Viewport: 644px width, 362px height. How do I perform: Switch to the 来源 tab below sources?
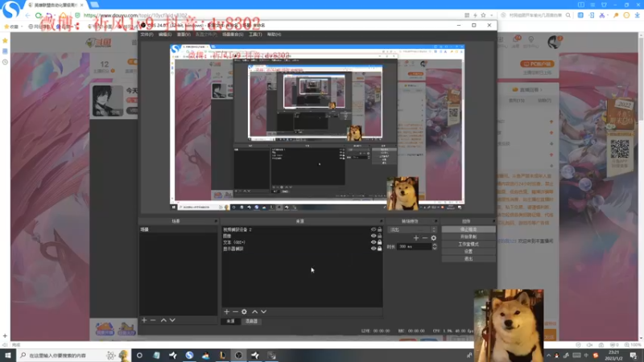coord(230,321)
